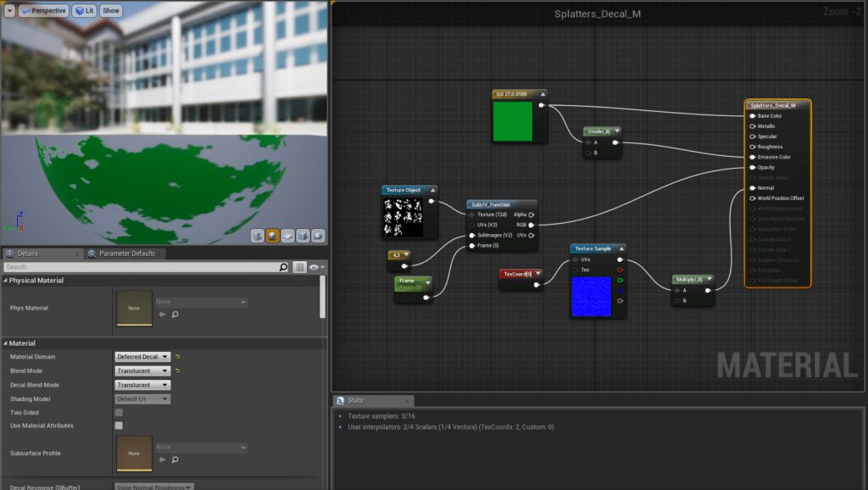This screenshot has height=490, width=868.
Task: Click the Metallic input pin
Action: pos(753,126)
